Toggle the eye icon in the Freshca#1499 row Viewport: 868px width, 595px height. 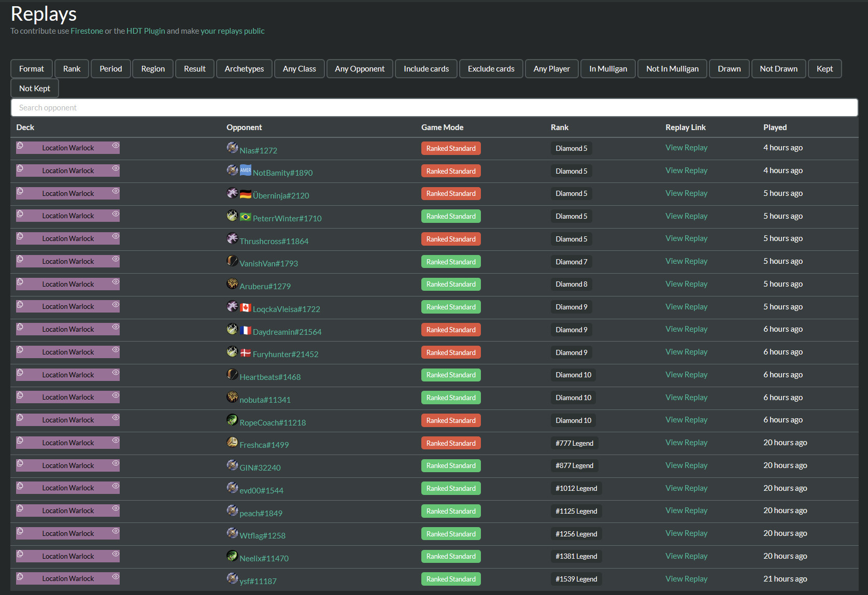(116, 441)
